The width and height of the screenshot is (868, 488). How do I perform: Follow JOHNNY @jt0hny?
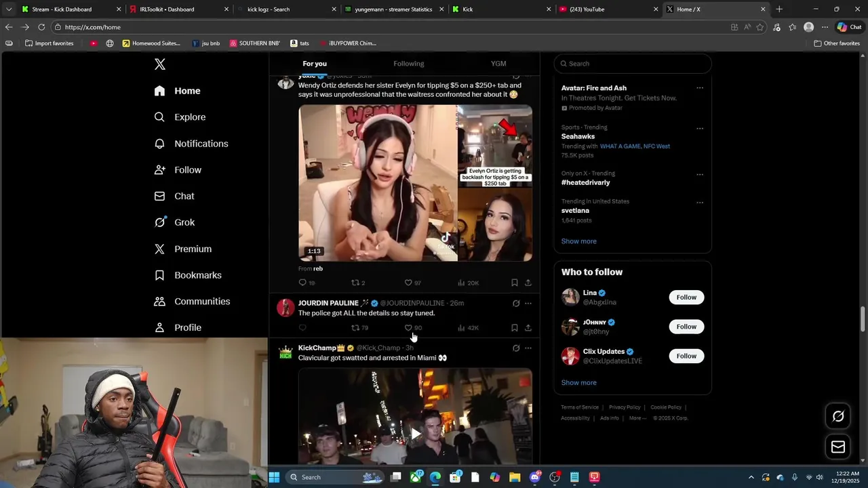[x=686, y=327]
